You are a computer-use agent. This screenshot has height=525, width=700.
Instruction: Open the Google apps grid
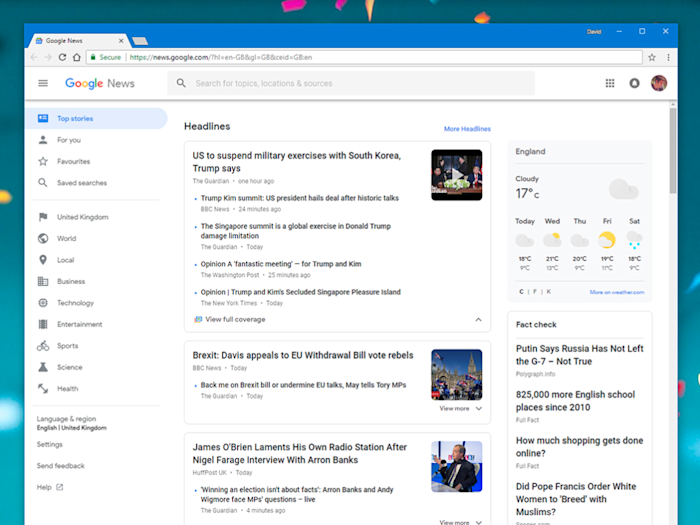tap(610, 83)
